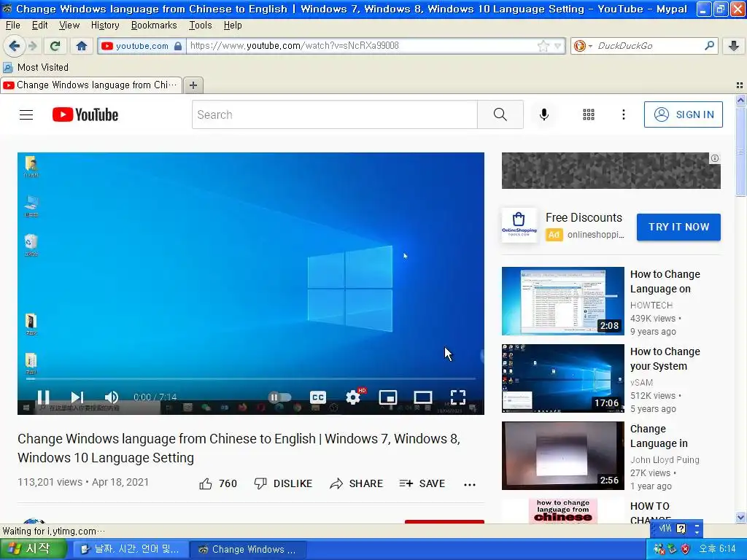Toggle the autoplay switch
This screenshot has height=560, width=747.
279,397
